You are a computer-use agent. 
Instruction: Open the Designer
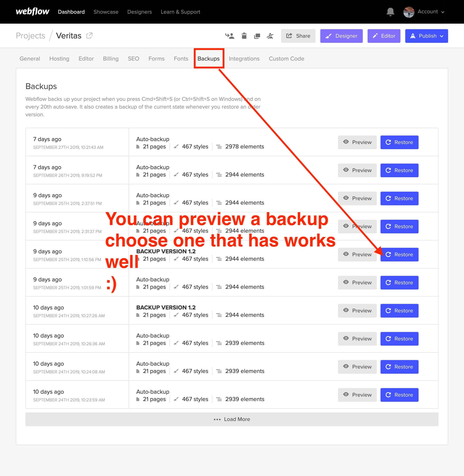click(341, 36)
